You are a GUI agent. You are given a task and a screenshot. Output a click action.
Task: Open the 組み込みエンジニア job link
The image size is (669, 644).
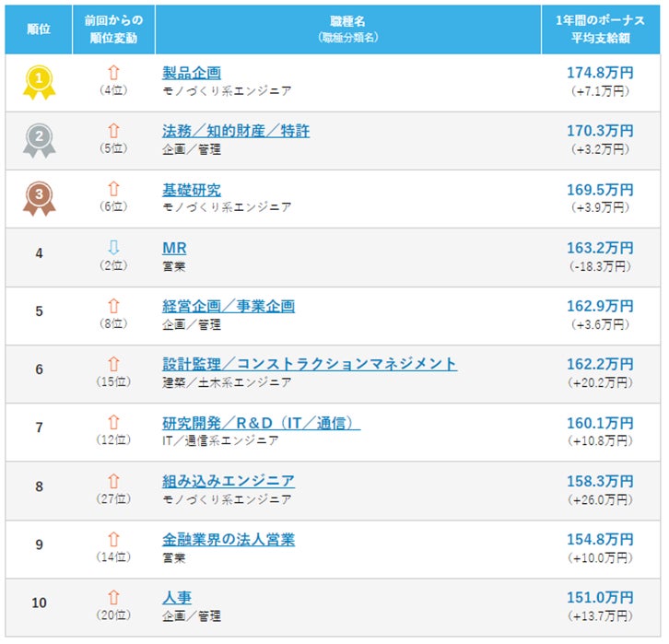coord(229,480)
